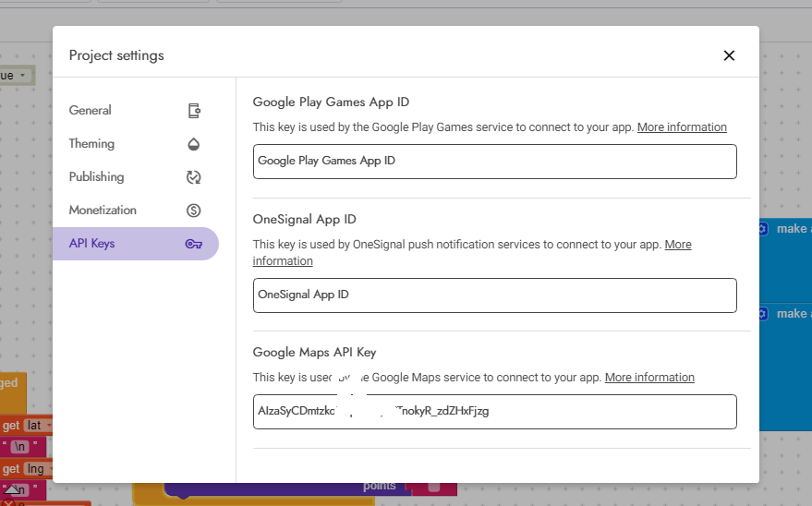
Task: Click the key icon in API Keys row
Action: coord(194,244)
